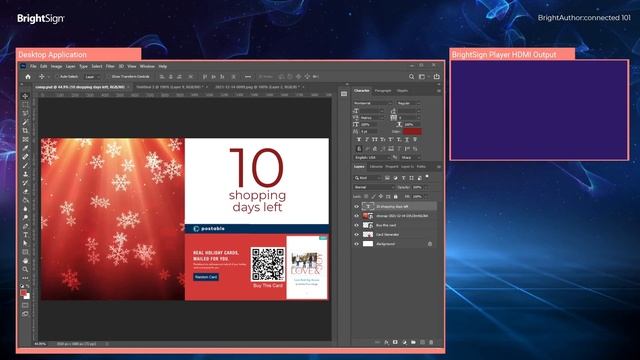This screenshot has width=640, height=360.
Task: Open the Window menu
Action: tap(147, 66)
